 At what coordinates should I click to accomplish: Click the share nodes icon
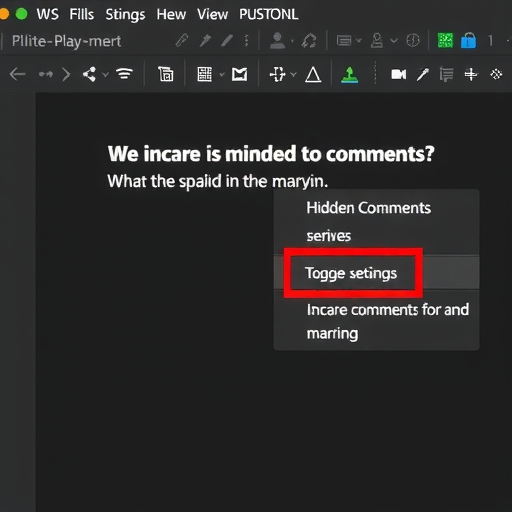tap(89, 74)
